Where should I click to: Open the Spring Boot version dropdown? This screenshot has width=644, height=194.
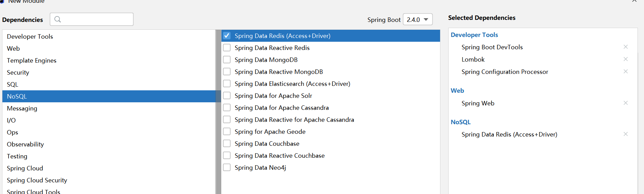[418, 20]
